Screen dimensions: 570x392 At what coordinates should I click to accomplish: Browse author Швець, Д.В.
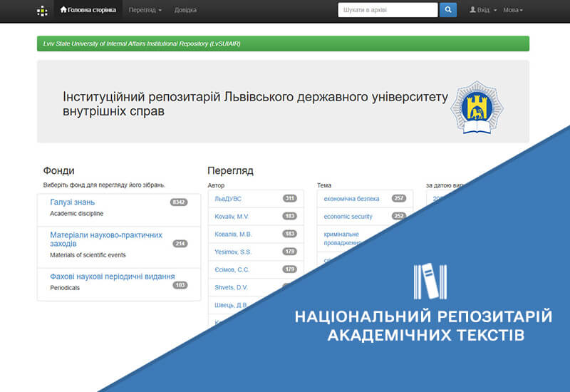coord(230,305)
